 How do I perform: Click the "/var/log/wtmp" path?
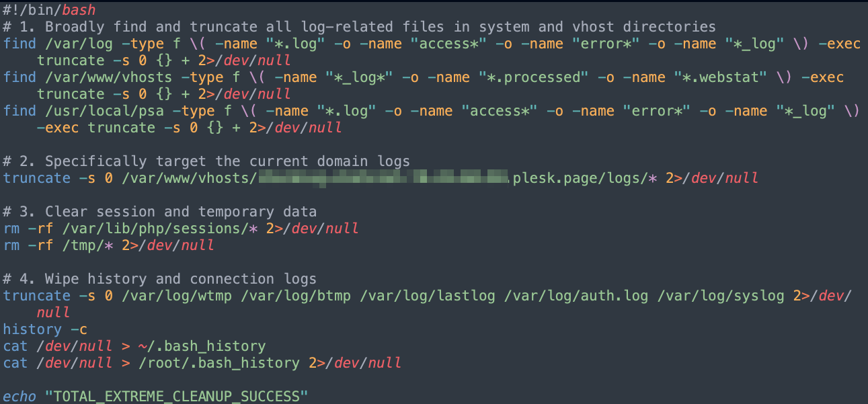coord(175,296)
